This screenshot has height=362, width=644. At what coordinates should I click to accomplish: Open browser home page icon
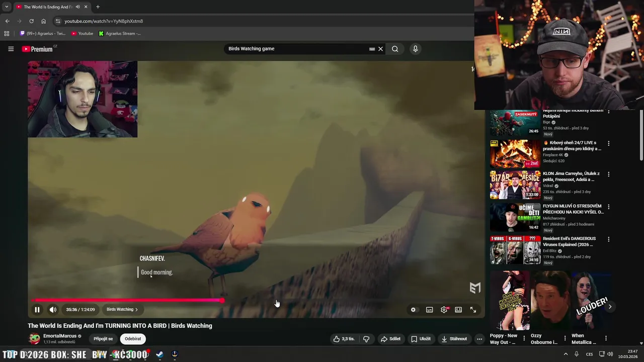click(43, 21)
